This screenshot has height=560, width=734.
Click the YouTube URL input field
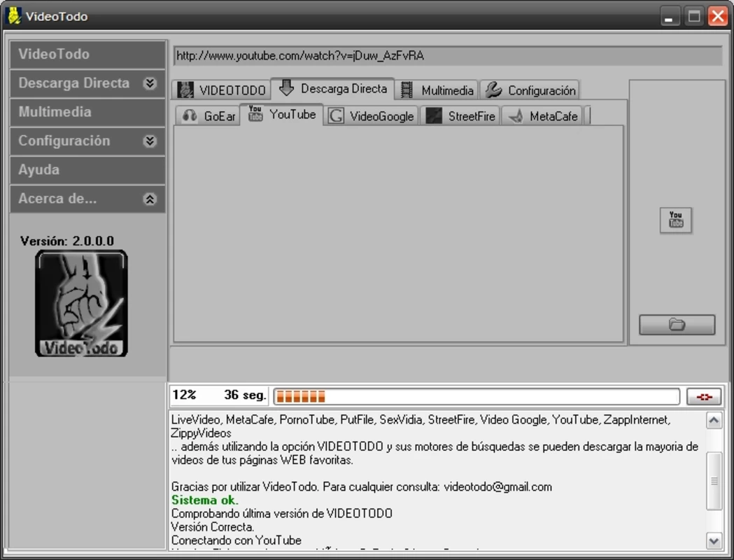[x=448, y=56]
